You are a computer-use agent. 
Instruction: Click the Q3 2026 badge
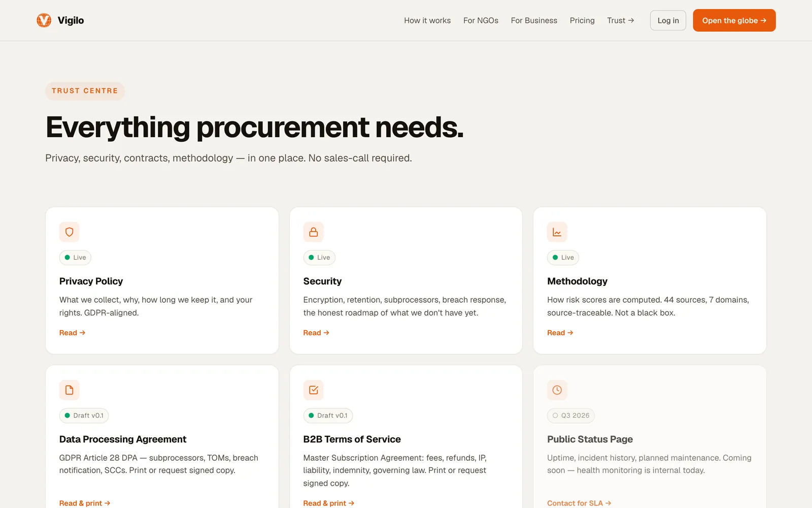point(571,416)
